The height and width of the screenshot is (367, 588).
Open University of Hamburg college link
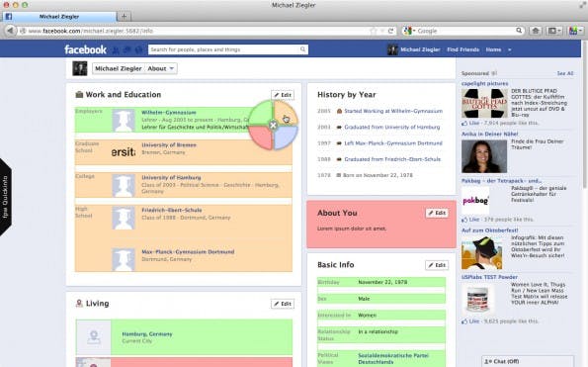point(171,177)
